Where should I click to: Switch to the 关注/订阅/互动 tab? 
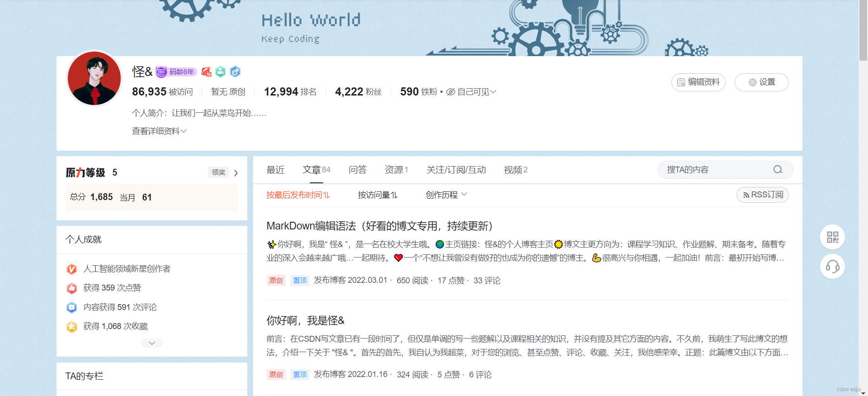456,170
